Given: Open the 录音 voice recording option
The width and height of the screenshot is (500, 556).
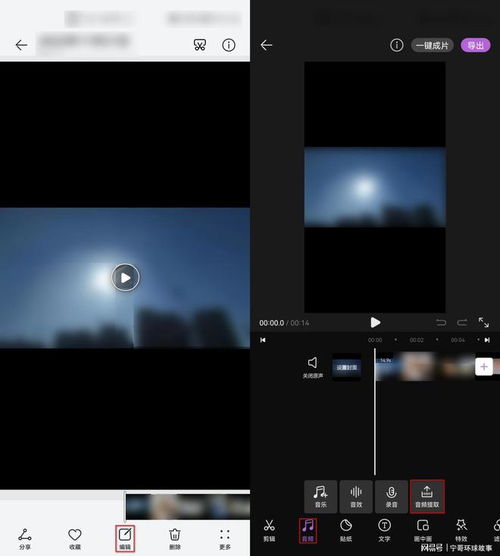Looking at the screenshot, I should click(391, 497).
